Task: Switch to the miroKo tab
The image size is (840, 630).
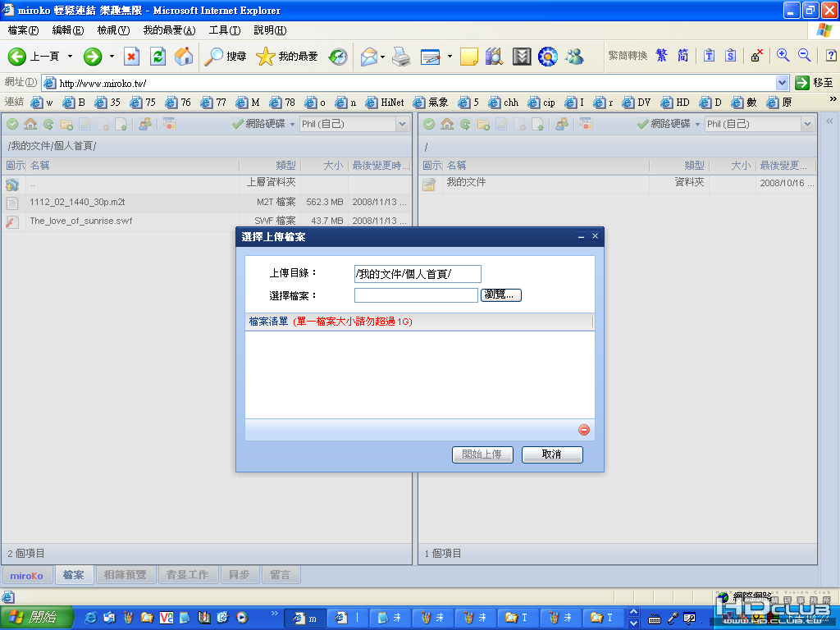Action: [x=27, y=575]
